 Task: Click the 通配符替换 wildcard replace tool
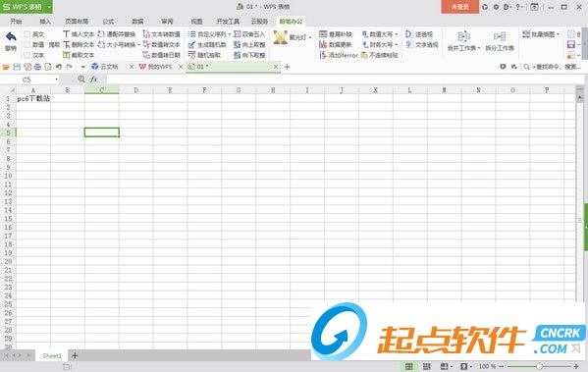pyautogui.click(x=117, y=34)
